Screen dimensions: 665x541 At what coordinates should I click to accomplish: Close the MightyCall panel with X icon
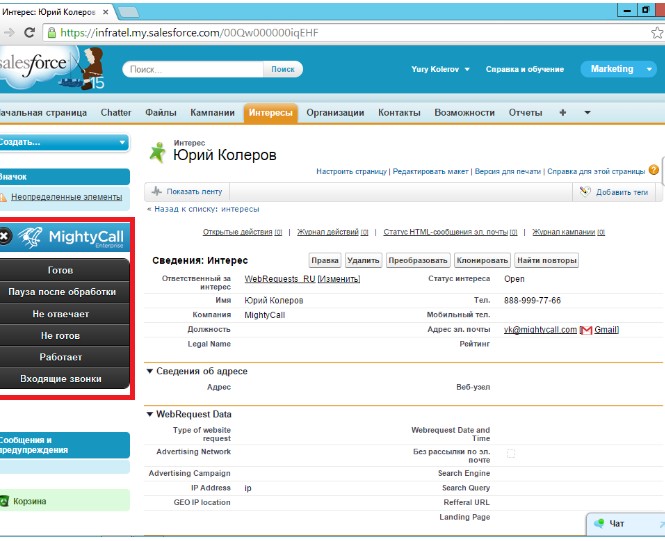coord(4,236)
